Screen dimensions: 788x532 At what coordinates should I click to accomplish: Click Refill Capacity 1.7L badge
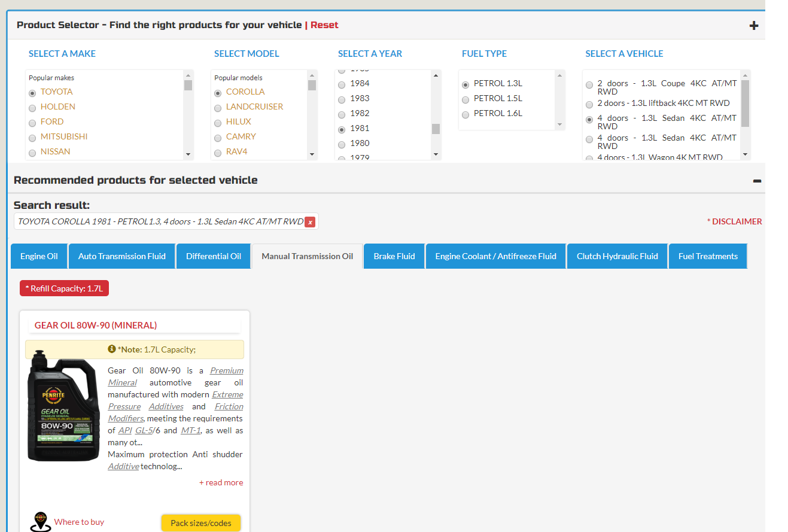[65, 288]
